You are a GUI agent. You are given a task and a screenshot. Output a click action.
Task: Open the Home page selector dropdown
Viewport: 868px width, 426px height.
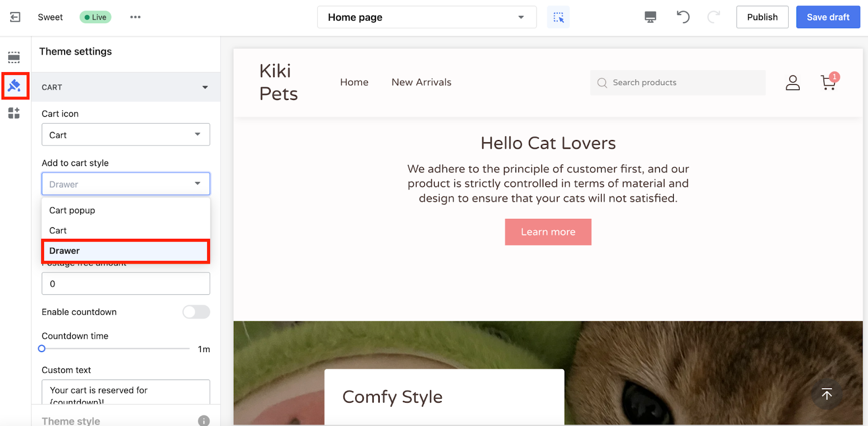pos(427,17)
